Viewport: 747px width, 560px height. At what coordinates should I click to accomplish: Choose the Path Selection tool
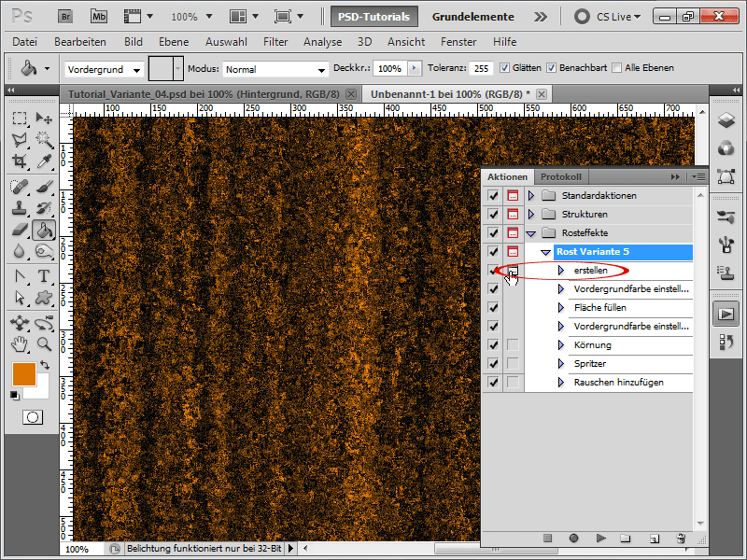[19, 298]
